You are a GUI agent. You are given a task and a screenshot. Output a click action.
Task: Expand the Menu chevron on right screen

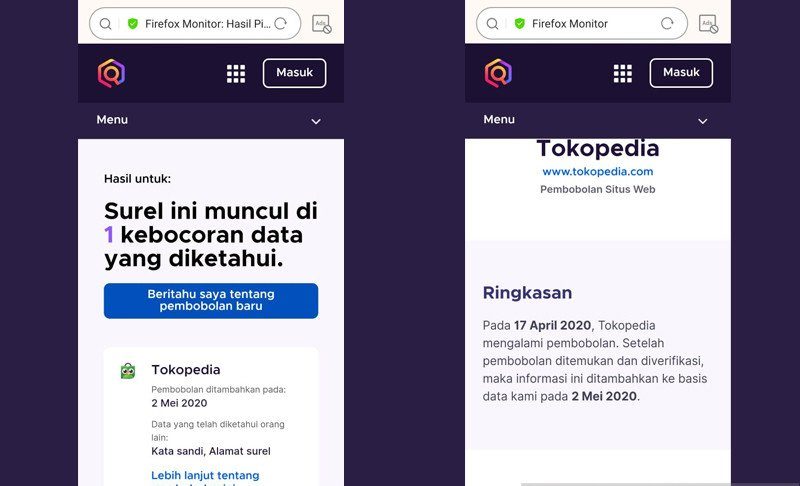pyautogui.click(x=703, y=121)
